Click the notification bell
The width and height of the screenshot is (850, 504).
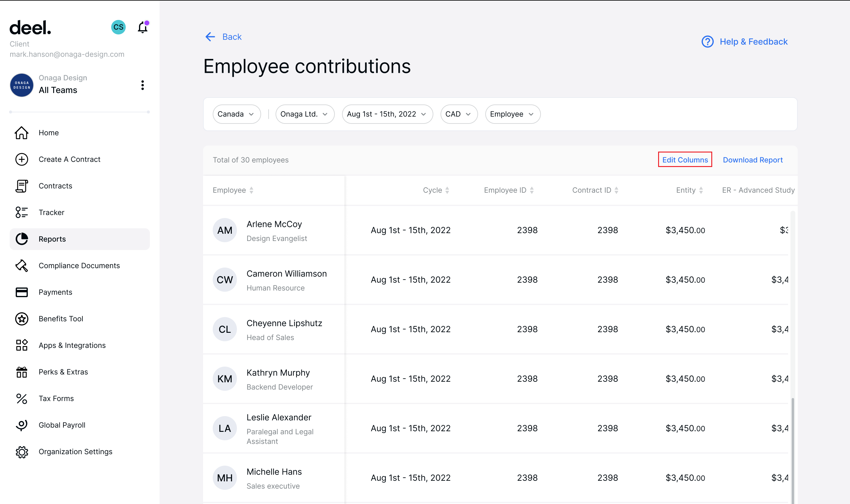pyautogui.click(x=142, y=27)
